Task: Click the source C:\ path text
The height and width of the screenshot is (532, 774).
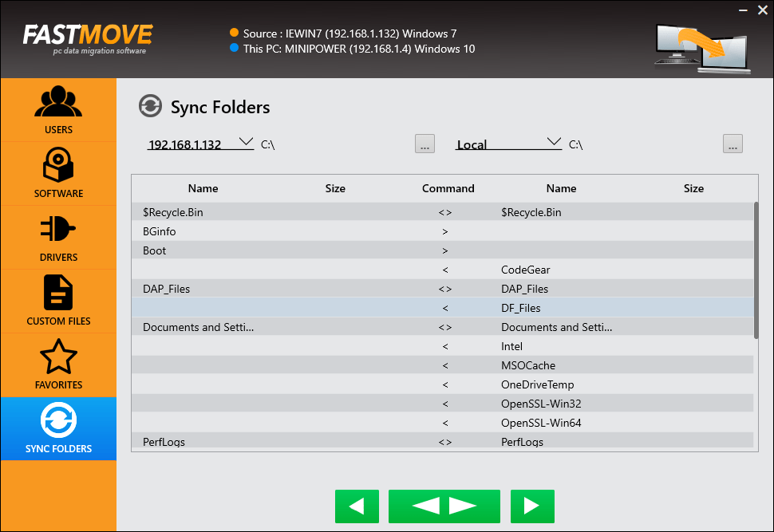Action: pyautogui.click(x=267, y=144)
